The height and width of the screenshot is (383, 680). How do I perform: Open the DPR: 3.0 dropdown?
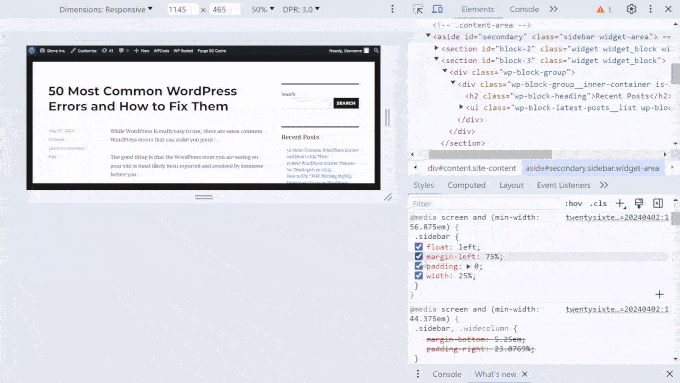click(x=301, y=9)
